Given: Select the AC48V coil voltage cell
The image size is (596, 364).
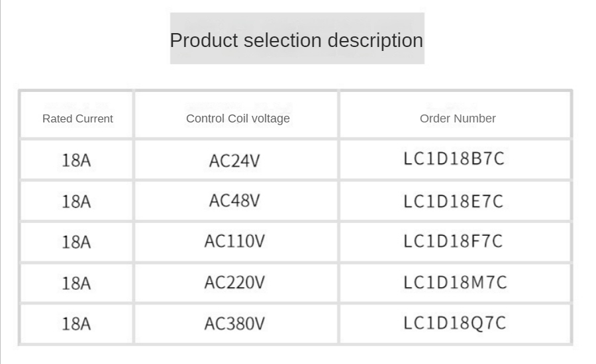Looking at the screenshot, I should point(234,201).
